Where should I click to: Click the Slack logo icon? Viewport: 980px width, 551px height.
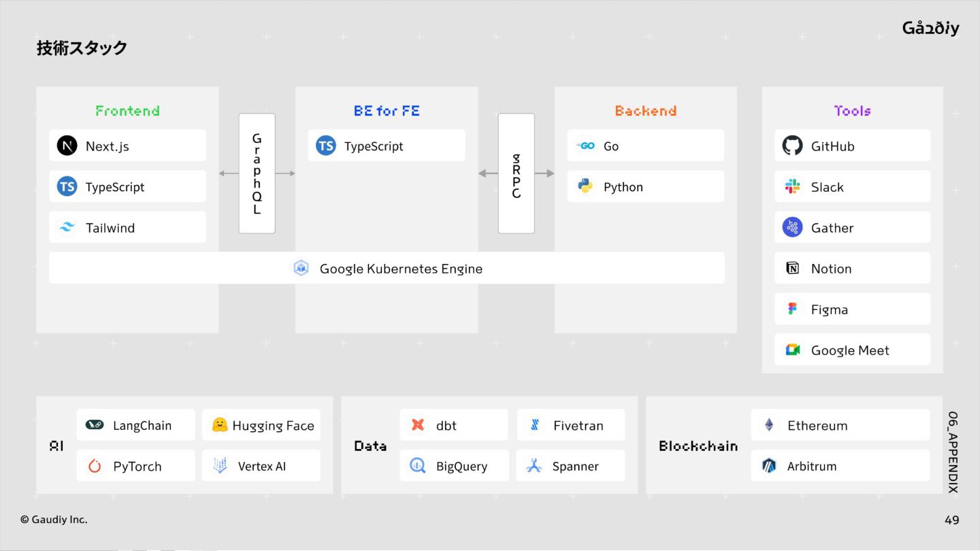pos(792,187)
